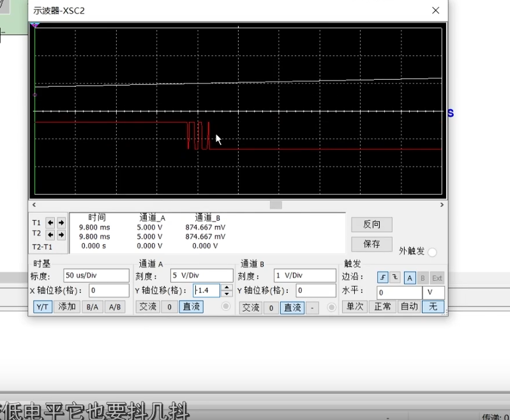Switch display mode to B/A
Image resolution: width=510 pixels, height=420 pixels.
(93, 307)
